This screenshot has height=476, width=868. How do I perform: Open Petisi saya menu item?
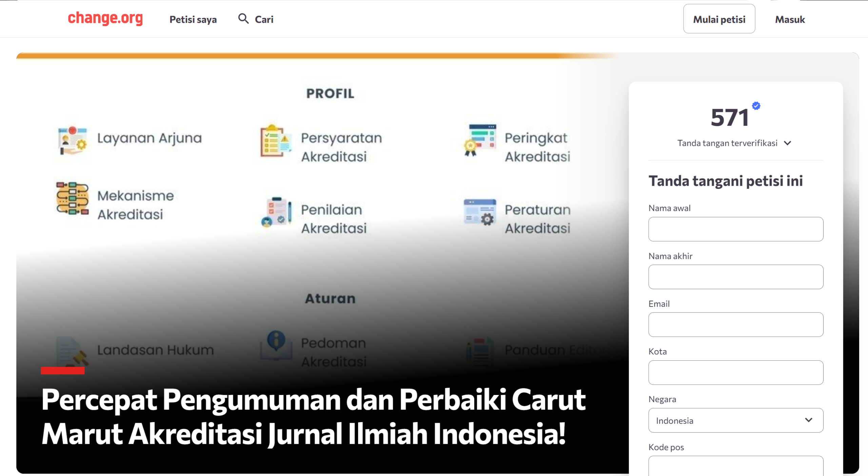tap(193, 19)
